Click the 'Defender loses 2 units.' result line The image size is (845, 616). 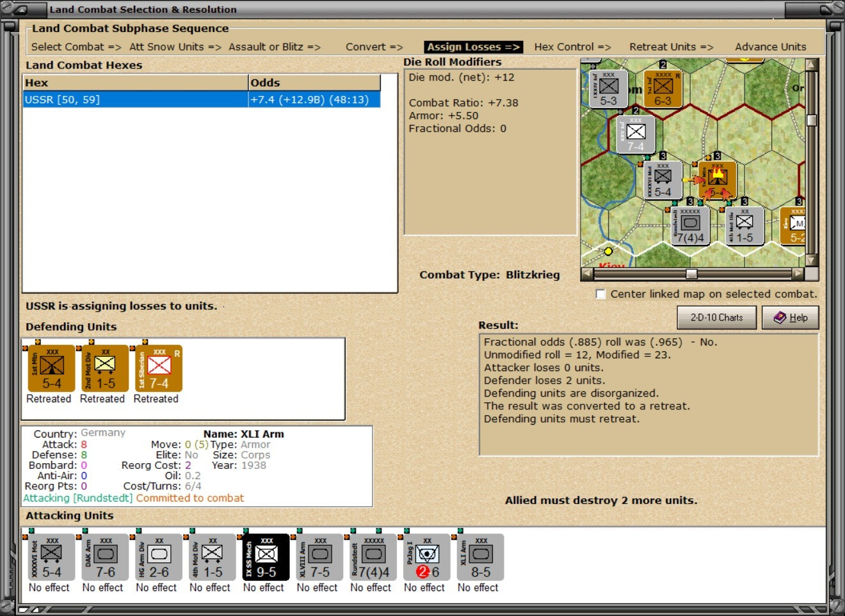544,381
